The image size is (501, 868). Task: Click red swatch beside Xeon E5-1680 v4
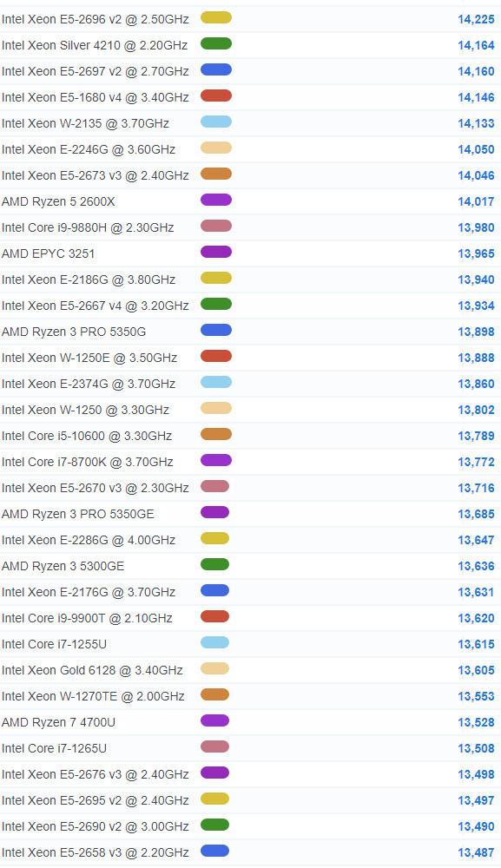coord(216,95)
